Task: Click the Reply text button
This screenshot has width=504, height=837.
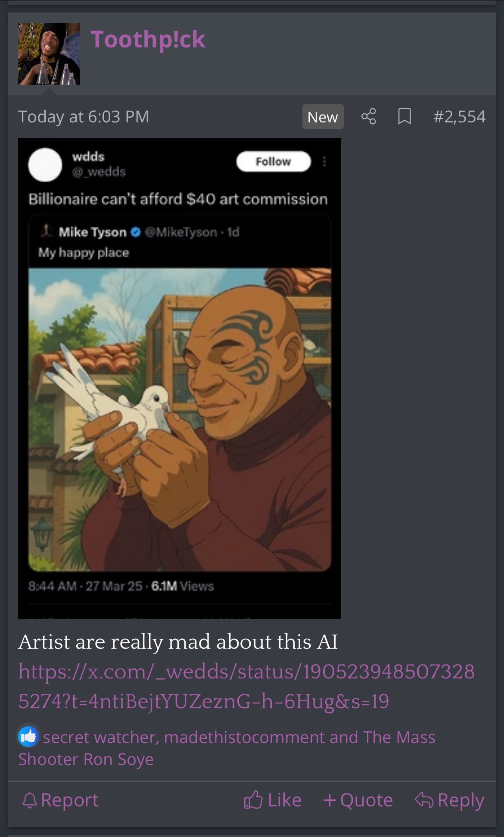Action: tap(461, 800)
